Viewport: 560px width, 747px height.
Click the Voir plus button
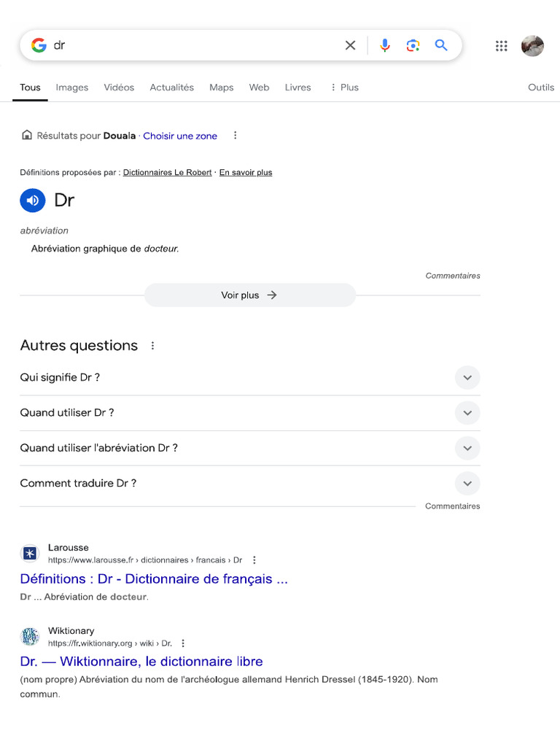[249, 295]
